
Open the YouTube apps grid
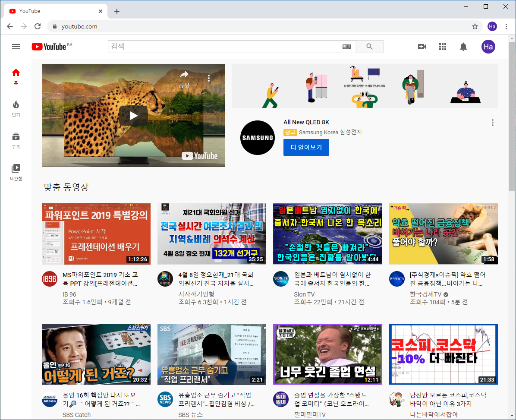tap(443, 47)
